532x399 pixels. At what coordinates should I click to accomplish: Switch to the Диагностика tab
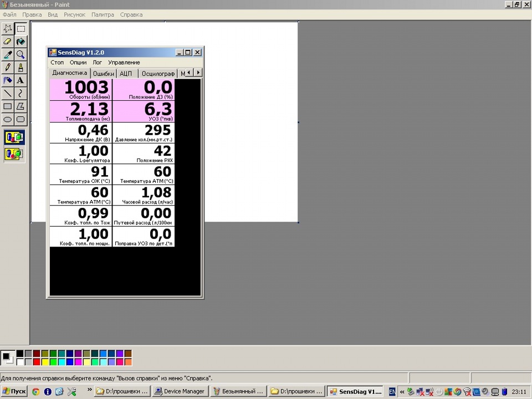coord(70,73)
